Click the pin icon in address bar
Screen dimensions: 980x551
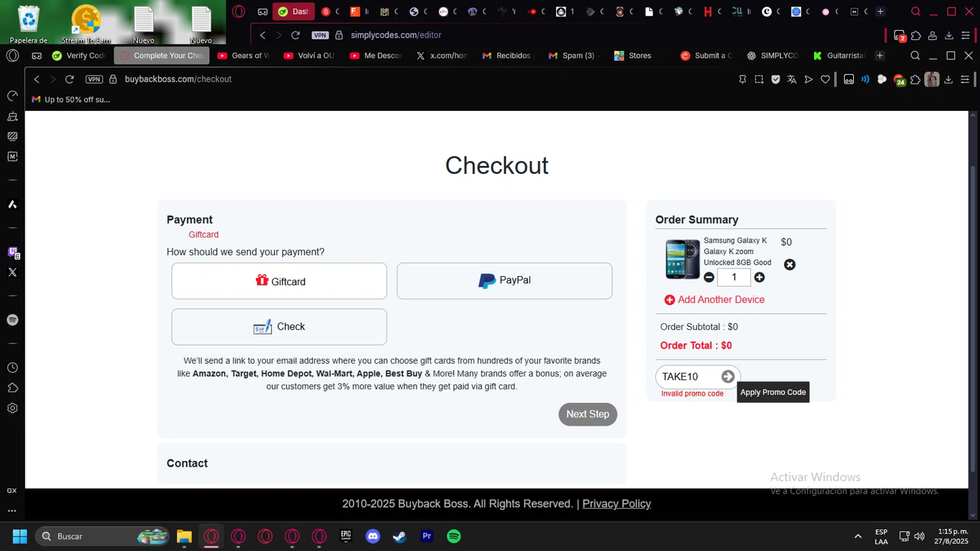pyautogui.click(x=742, y=79)
